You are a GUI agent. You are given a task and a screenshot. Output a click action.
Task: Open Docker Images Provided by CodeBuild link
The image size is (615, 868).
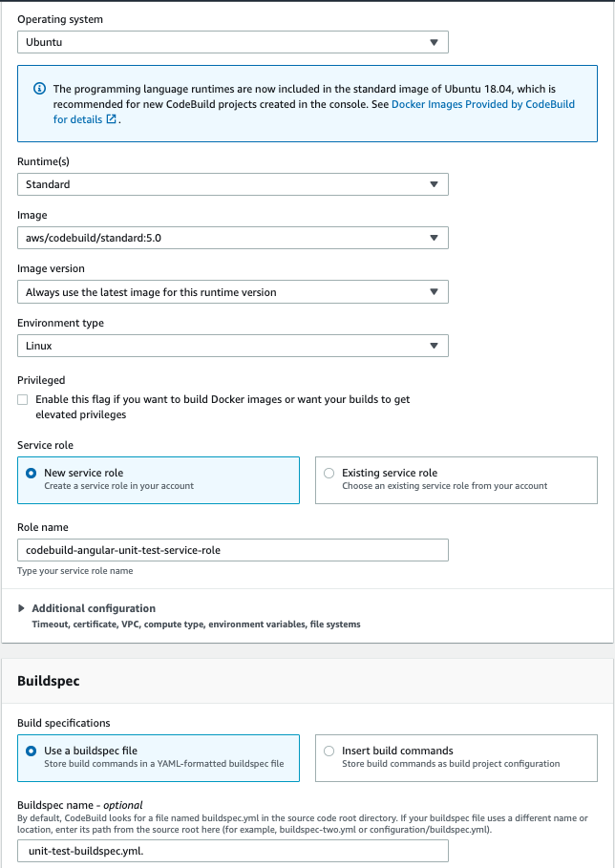(483, 104)
